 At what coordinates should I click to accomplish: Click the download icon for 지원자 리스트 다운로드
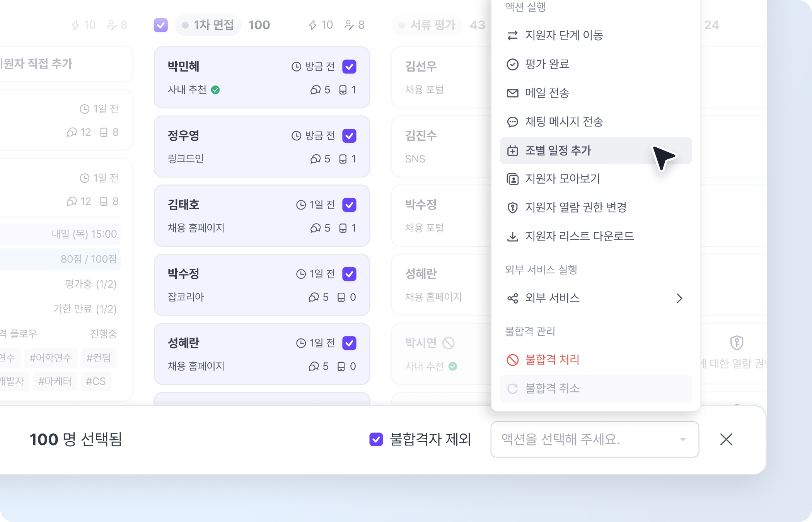tap(512, 236)
